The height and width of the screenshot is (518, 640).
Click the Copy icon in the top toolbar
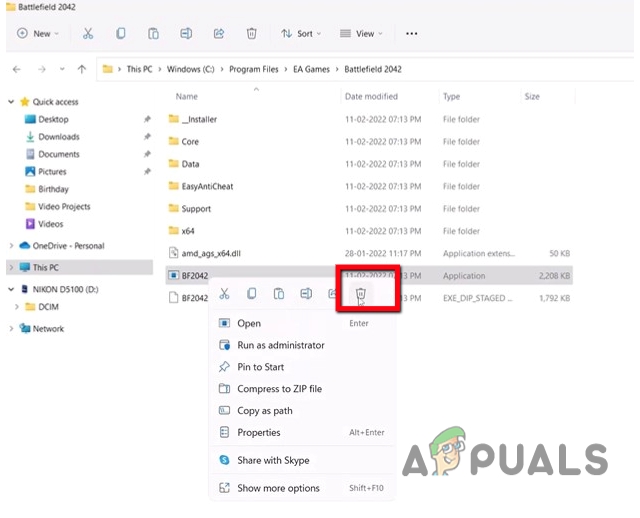coord(121,33)
